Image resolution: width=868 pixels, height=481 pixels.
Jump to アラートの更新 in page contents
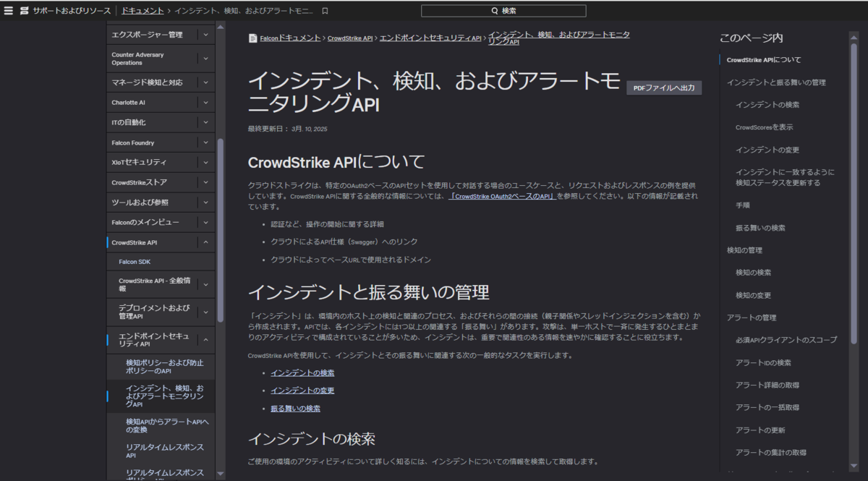click(x=760, y=430)
